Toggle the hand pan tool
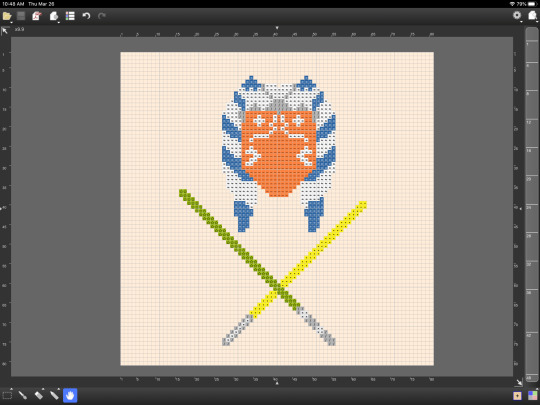The width and height of the screenshot is (540, 405). 70,395
